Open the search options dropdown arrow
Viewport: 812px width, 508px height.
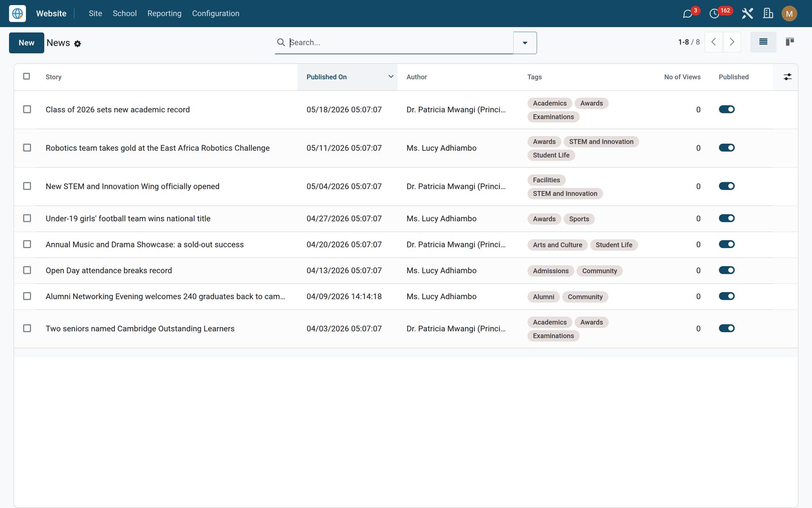click(525, 43)
